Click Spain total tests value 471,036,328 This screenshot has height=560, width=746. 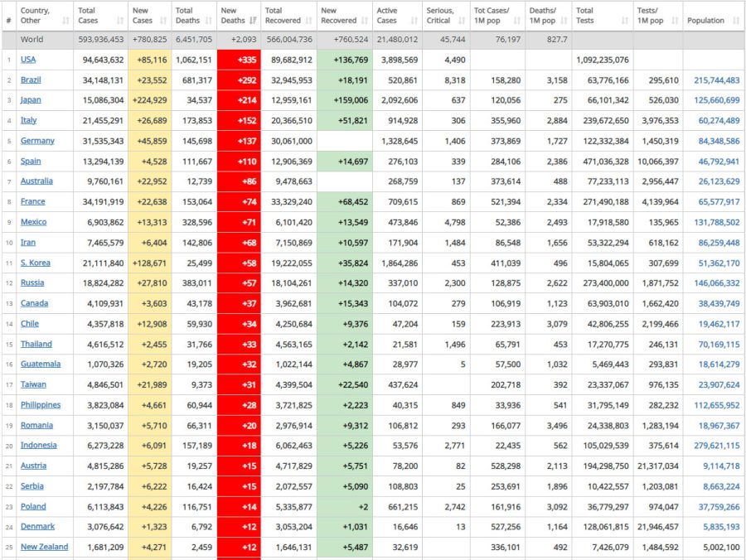tap(606, 162)
